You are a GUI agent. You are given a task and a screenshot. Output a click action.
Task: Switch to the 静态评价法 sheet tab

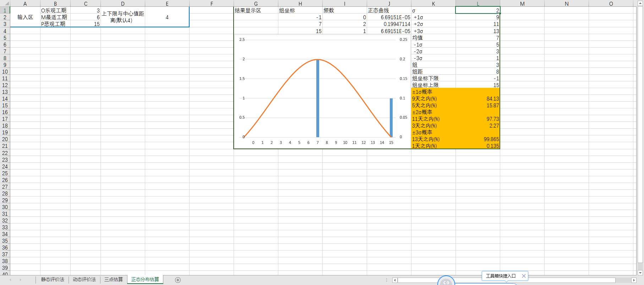53,280
